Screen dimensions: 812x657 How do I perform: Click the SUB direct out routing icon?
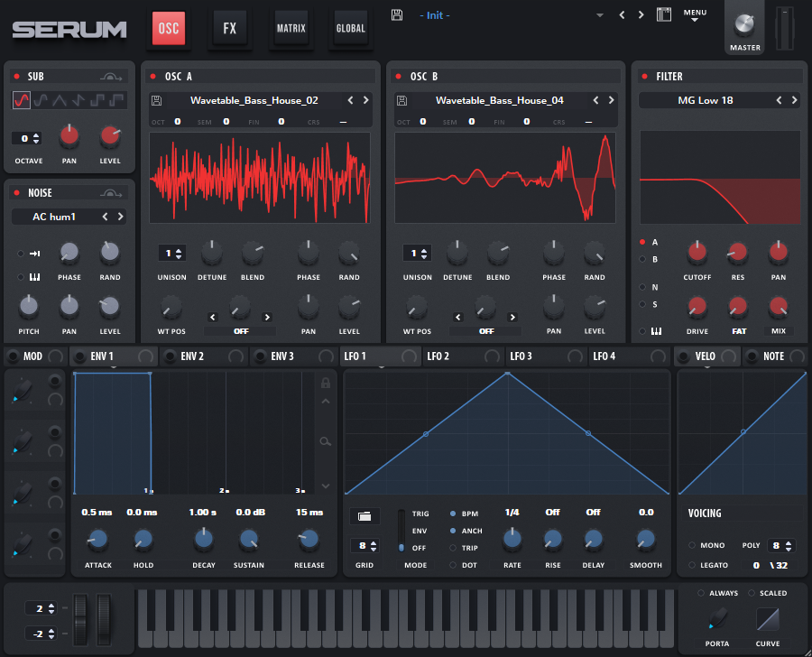[111, 77]
